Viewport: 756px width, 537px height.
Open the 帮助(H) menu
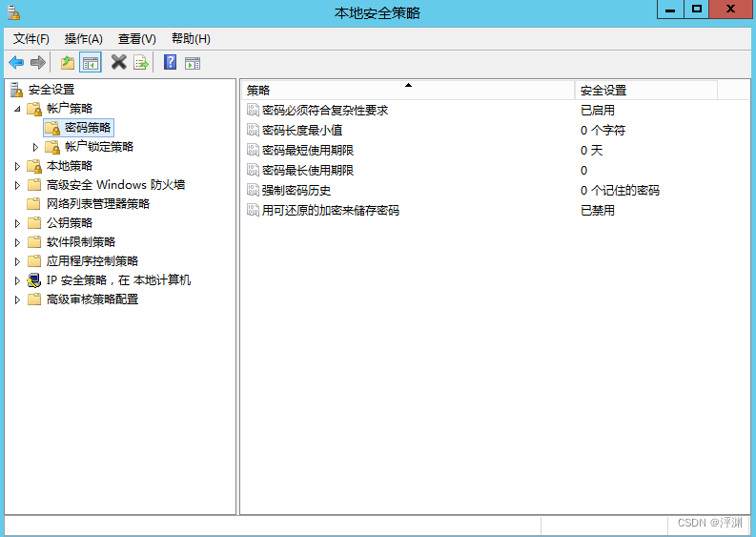[191, 39]
